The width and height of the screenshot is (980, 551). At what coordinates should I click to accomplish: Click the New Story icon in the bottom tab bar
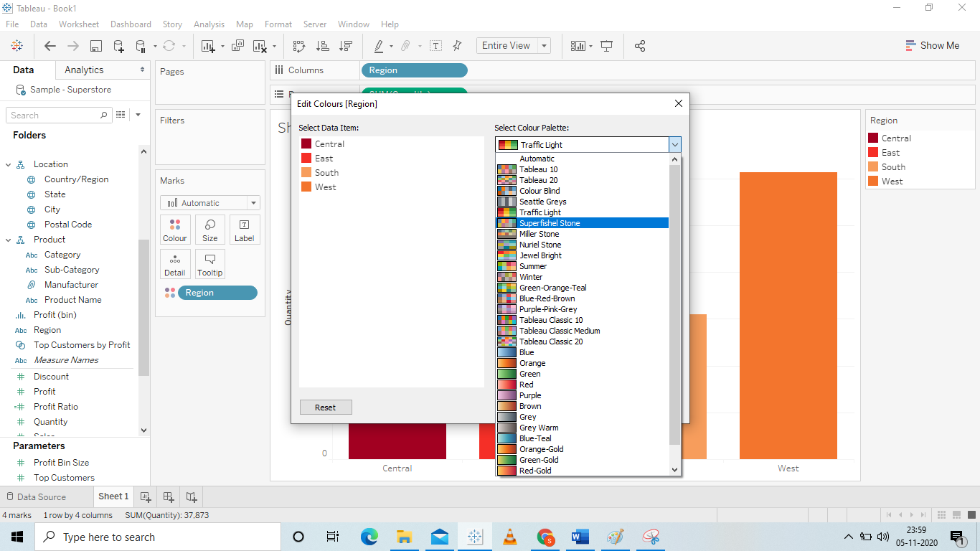pos(192,496)
